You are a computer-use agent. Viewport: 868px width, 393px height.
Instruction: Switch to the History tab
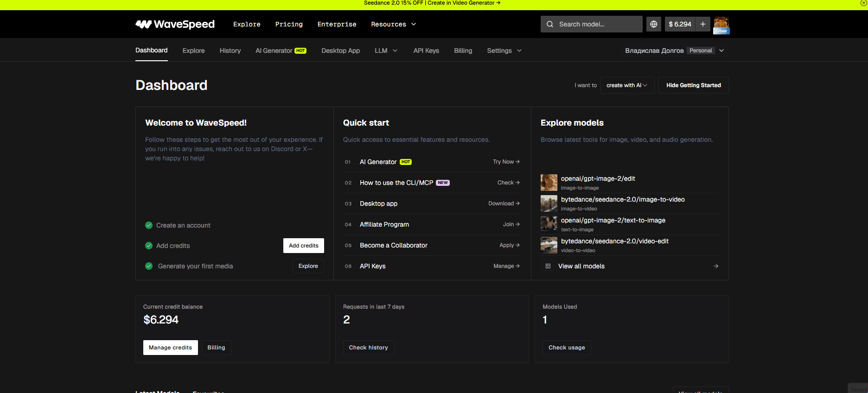230,51
